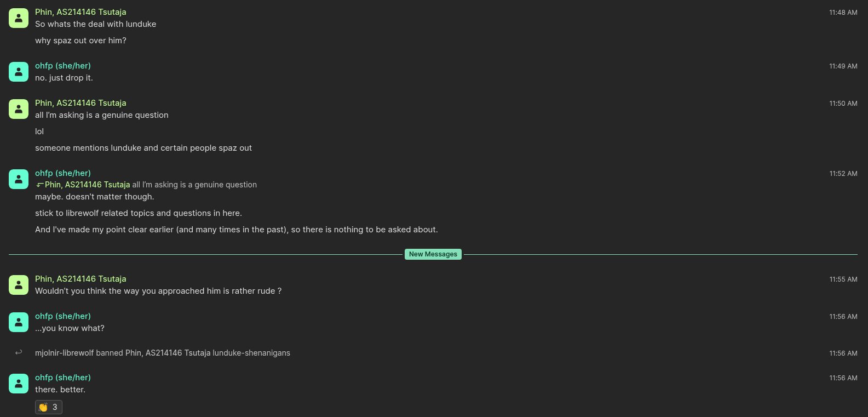Open ohfp (she/her)'s profile via username
Viewport: 868px width, 417px height.
pos(62,65)
